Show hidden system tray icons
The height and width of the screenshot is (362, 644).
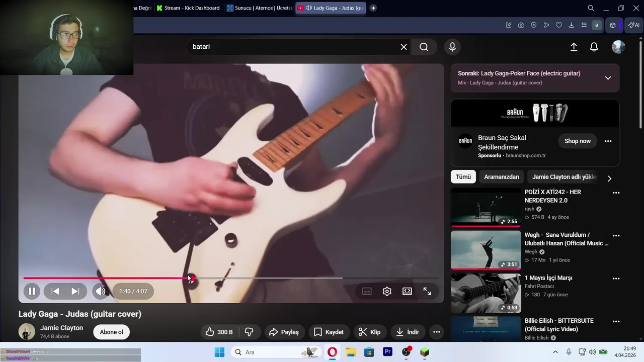pyautogui.click(x=555, y=352)
